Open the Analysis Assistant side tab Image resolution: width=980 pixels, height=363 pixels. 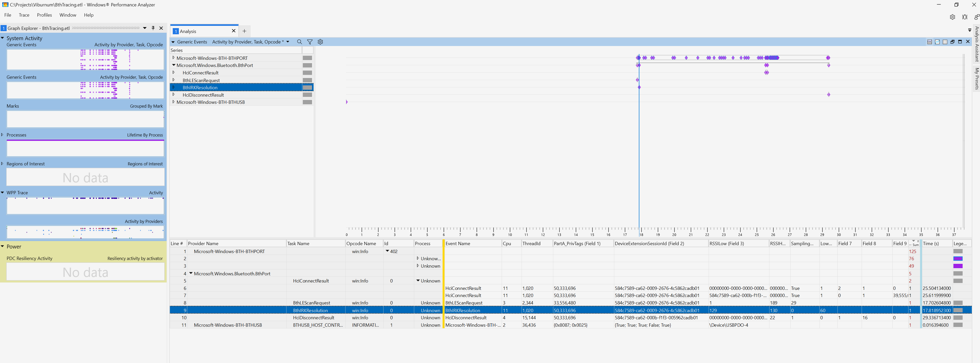click(977, 44)
